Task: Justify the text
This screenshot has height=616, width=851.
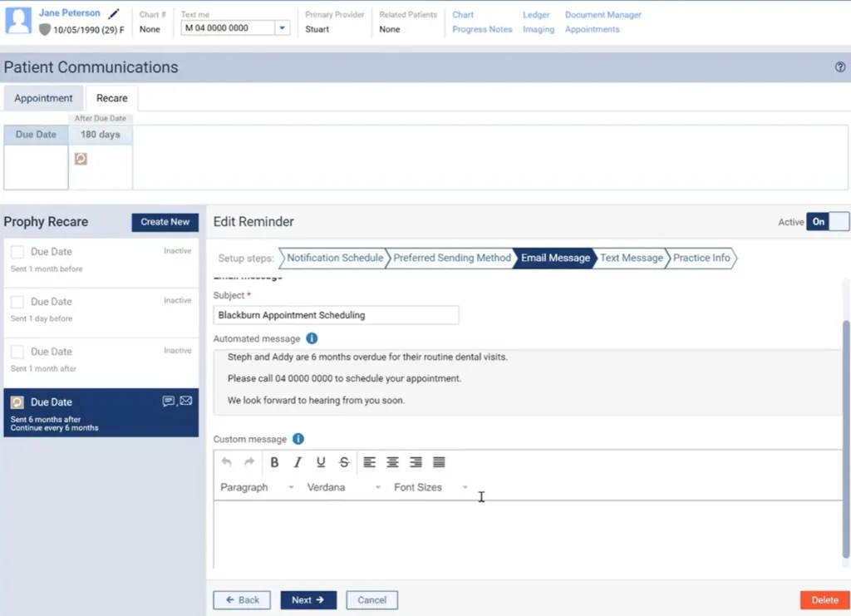Action: [x=439, y=462]
